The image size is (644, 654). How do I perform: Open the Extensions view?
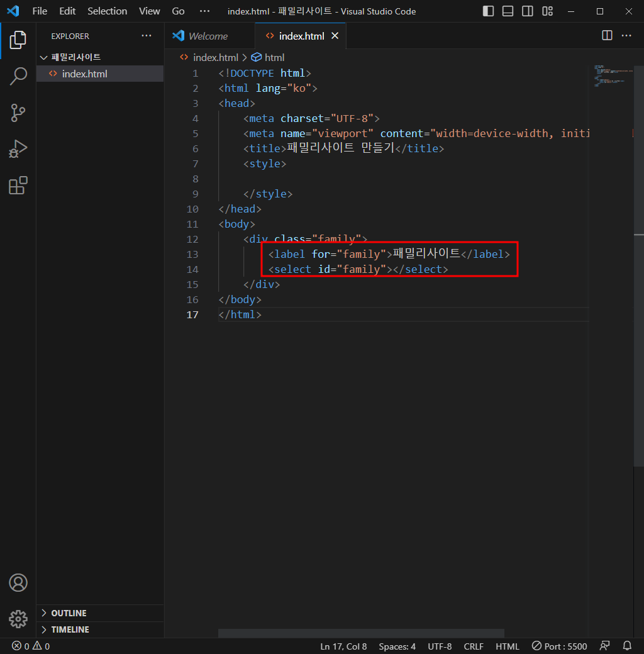pyautogui.click(x=18, y=185)
